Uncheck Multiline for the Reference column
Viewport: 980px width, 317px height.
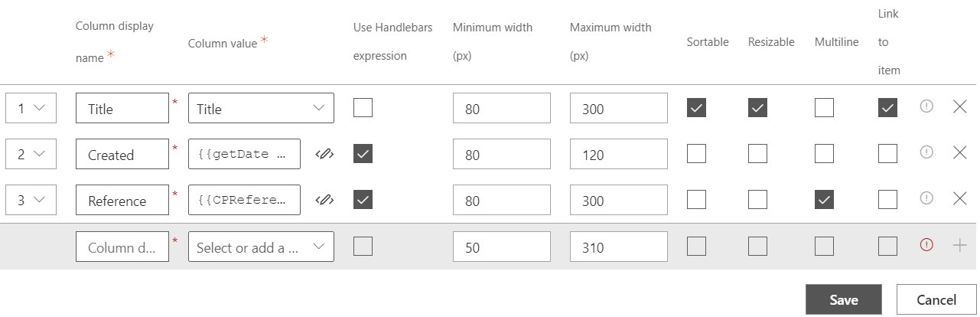click(x=824, y=200)
